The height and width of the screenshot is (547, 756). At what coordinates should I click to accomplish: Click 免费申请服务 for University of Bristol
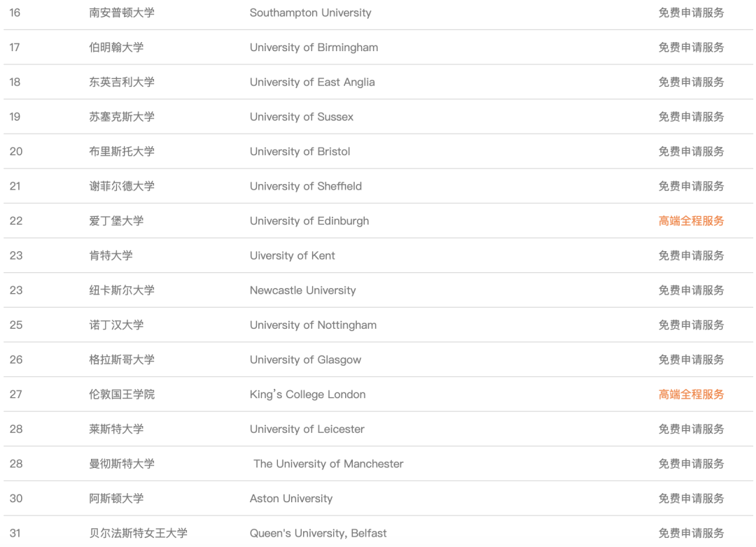[691, 151]
